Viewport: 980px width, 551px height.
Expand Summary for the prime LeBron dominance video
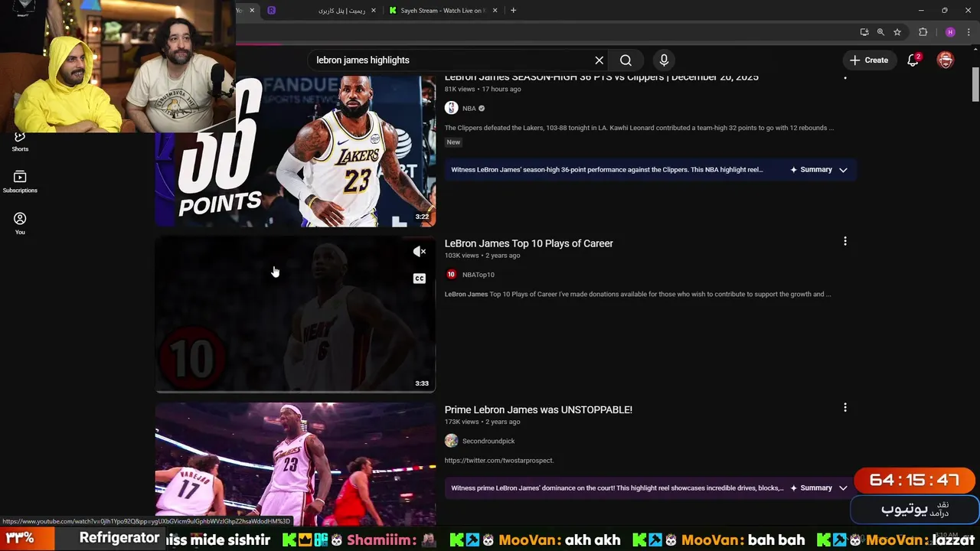(x=819, y=488)
